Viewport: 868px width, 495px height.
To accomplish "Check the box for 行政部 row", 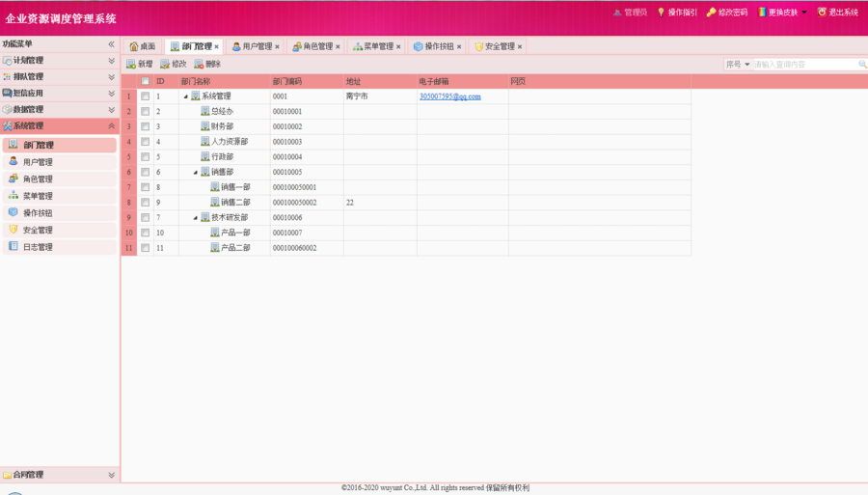I will pos(145,156).
